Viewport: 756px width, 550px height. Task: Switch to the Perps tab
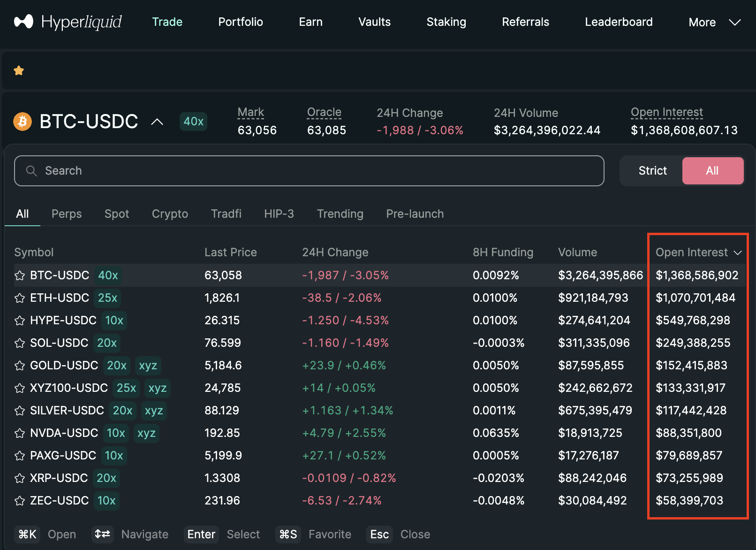[x=66, y=214]
